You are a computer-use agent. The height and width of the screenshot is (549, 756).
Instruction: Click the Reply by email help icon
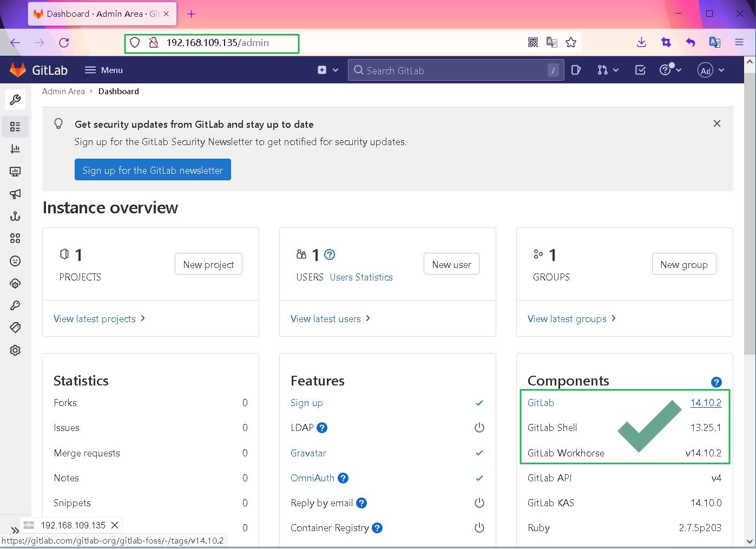pyautogui.click(x=361, y=503)
